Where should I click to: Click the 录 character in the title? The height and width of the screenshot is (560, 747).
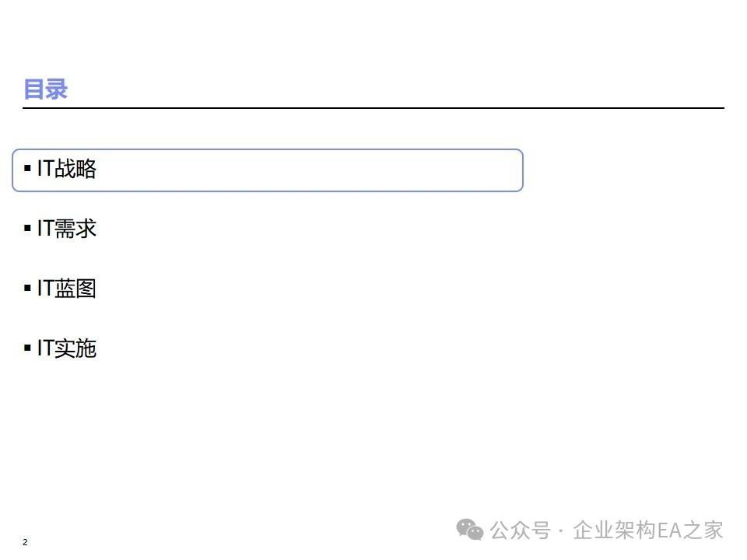click(57, 89)
